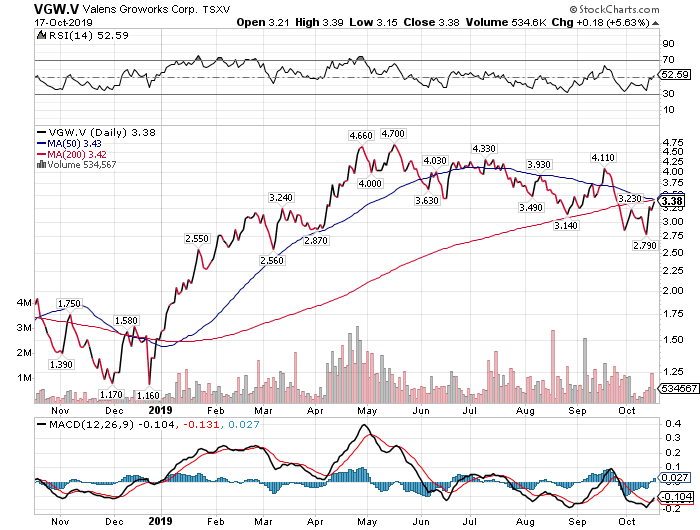Click the Oct label on MACD axis
This screenshot has height=530, width=700.
tap(626, 521)
